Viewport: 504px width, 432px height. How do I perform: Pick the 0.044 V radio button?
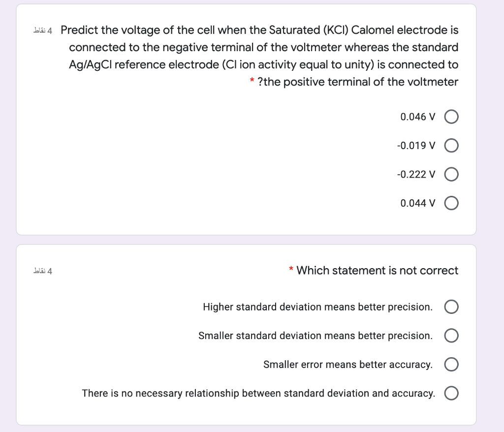(451, 203)
